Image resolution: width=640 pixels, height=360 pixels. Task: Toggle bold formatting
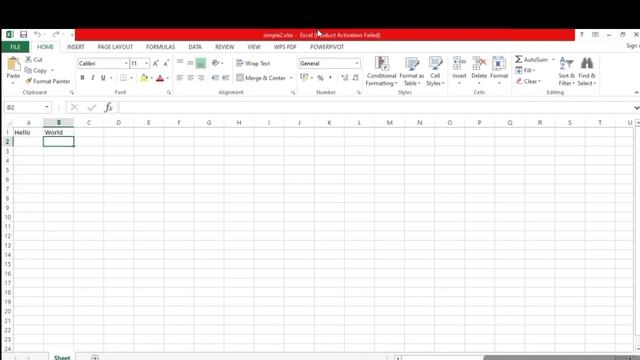pyautogui.click(x=82, y=78)
